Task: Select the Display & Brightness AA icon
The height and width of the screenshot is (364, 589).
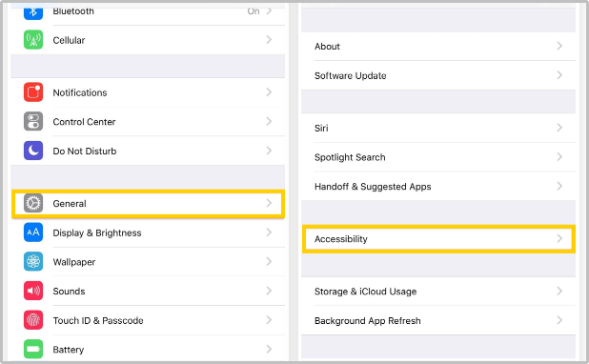Action: click(x=33, y=233)
